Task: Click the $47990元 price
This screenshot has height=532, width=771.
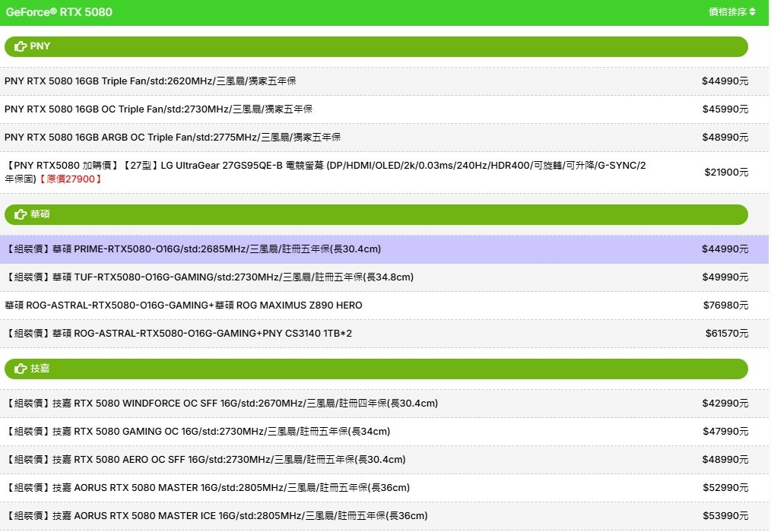Action: tap(725, 432)
